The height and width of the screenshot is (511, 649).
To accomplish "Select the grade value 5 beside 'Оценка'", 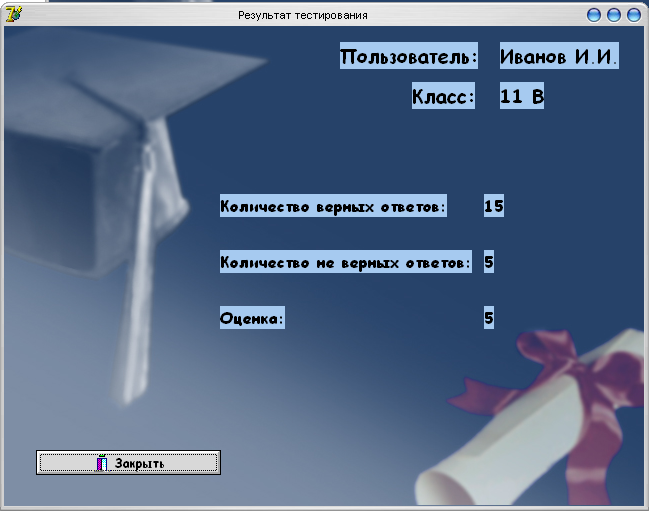I will tap(489, 318).
